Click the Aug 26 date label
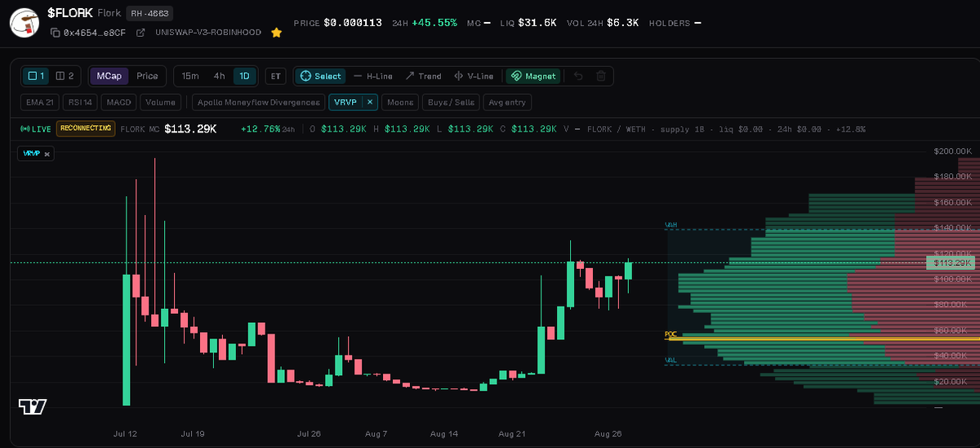 (608, 434)
